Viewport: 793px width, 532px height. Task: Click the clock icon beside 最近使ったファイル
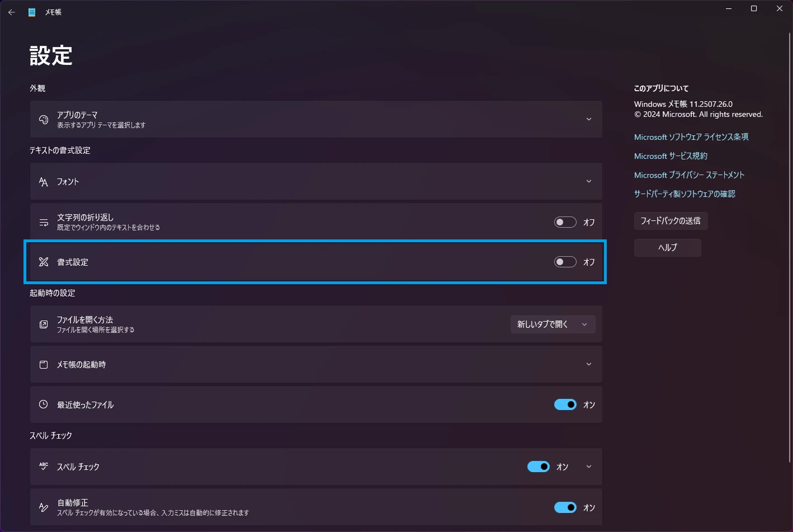(x=44, y=404)
